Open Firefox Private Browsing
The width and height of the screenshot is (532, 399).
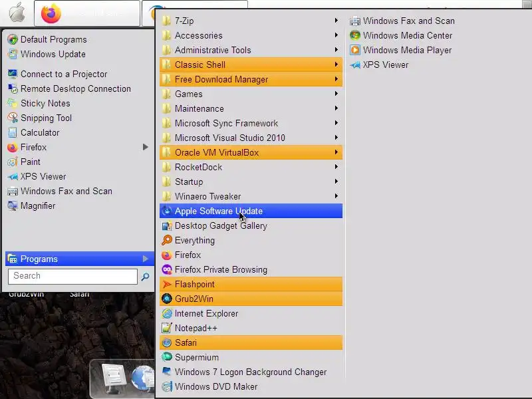coord(251,269)
